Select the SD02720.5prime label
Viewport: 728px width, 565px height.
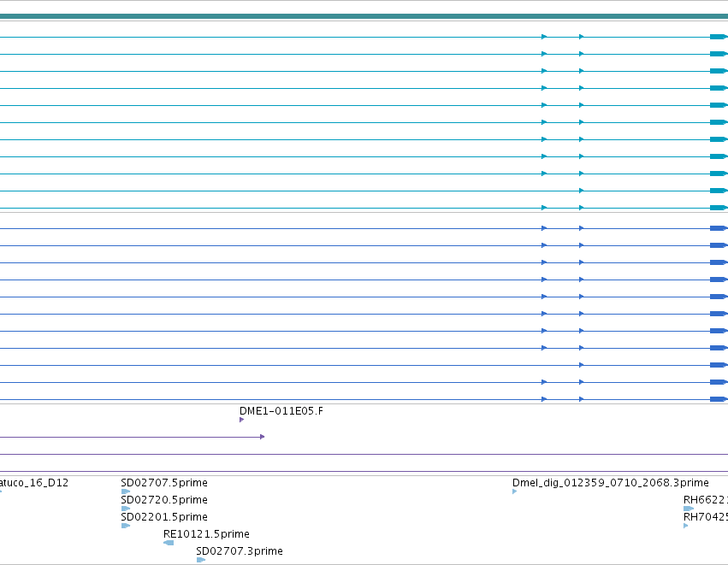click(164, 500)
